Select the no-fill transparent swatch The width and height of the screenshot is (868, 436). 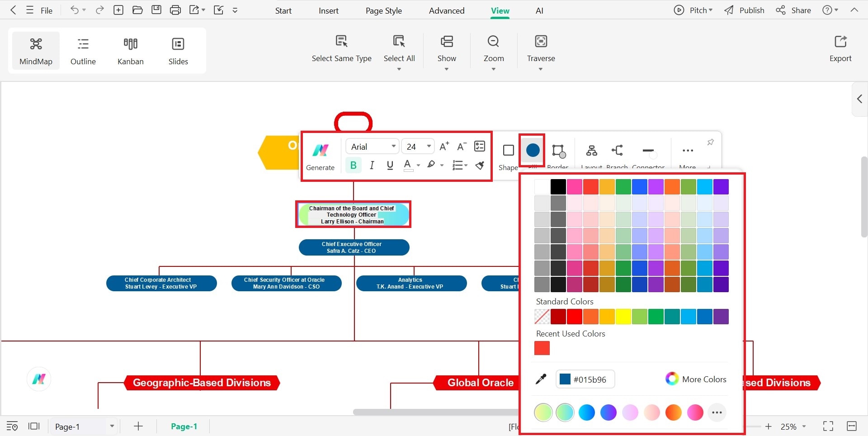(x=542, y=317)
